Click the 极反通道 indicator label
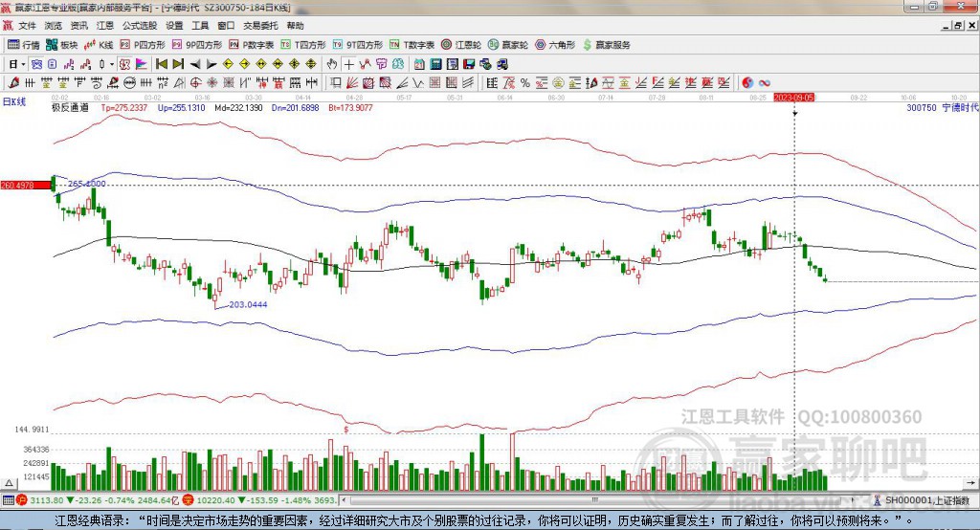 pyautogui.click(x=70, y=108)
